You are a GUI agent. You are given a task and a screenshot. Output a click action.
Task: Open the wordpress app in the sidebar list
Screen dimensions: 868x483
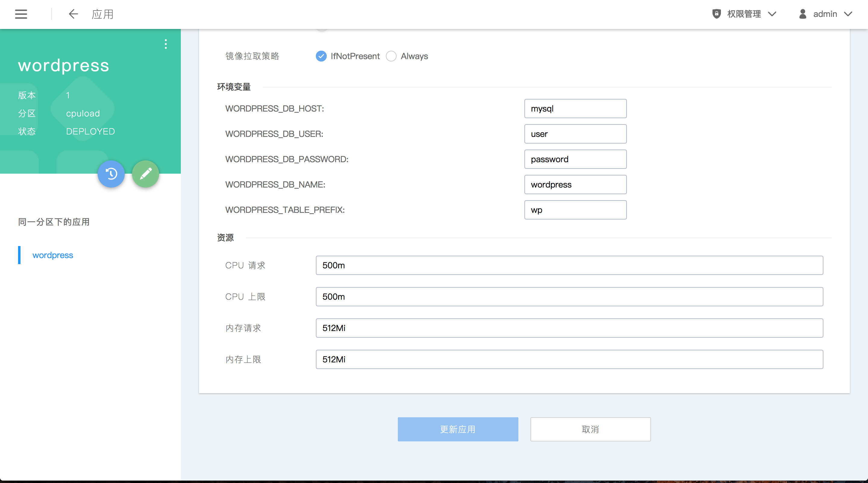coord(52,255)
